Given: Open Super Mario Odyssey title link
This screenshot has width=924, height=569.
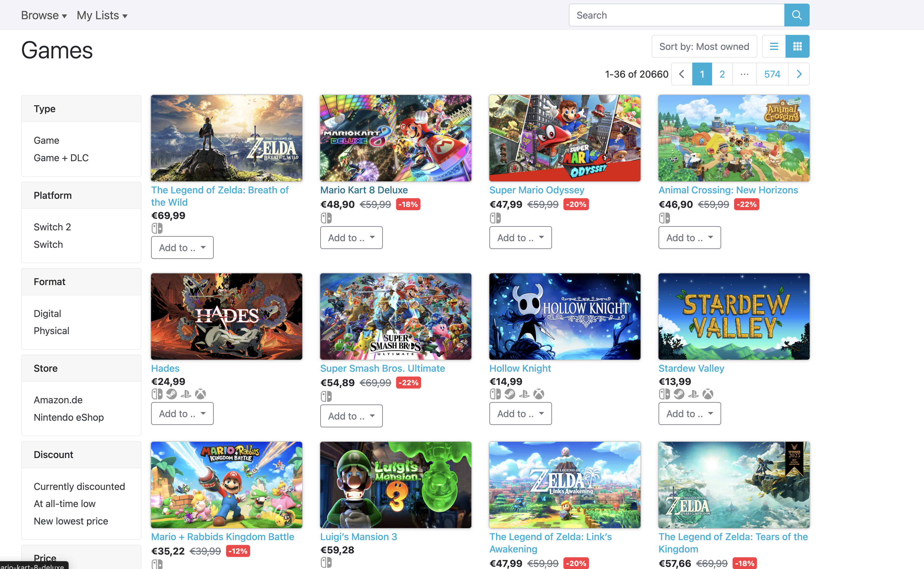Looking at the screenshot, I should tap(537, 190).
